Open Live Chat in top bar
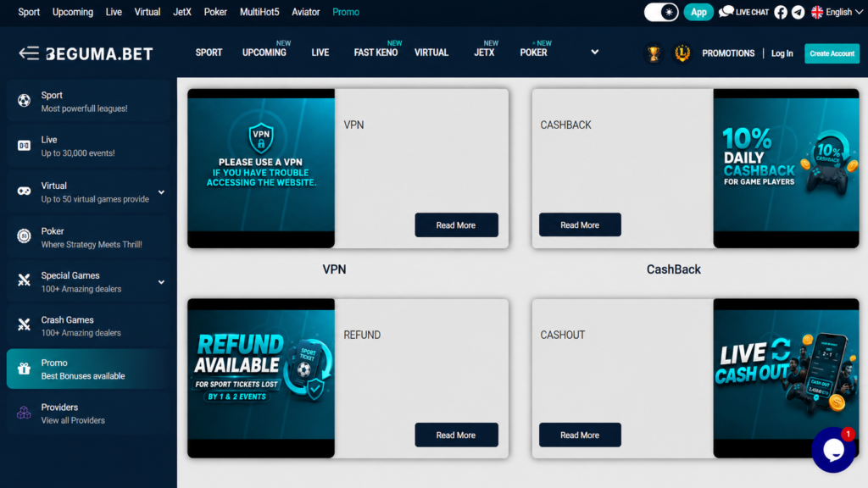868x488 pixels. click(743, 12)
